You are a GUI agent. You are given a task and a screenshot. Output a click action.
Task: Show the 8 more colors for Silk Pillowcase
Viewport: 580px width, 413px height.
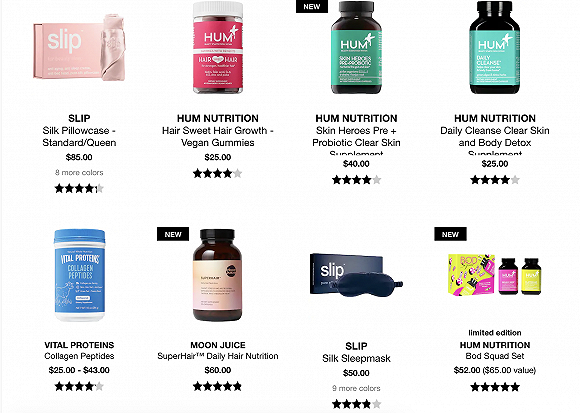79,172
